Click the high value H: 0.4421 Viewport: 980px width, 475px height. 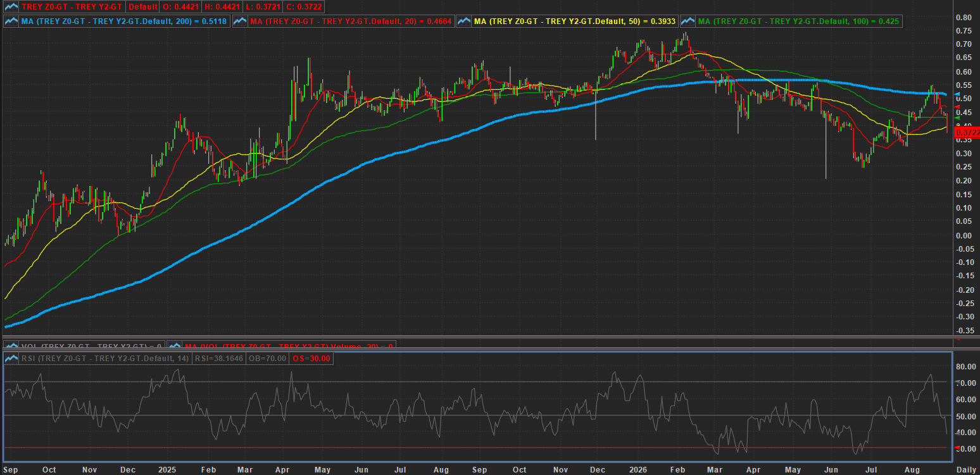(x=223, y=8)
